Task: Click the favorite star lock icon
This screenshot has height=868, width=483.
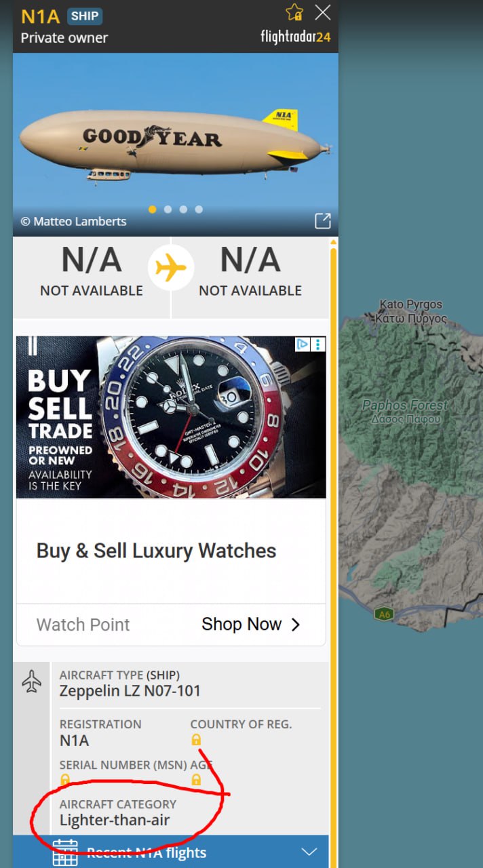Action: 294,12
